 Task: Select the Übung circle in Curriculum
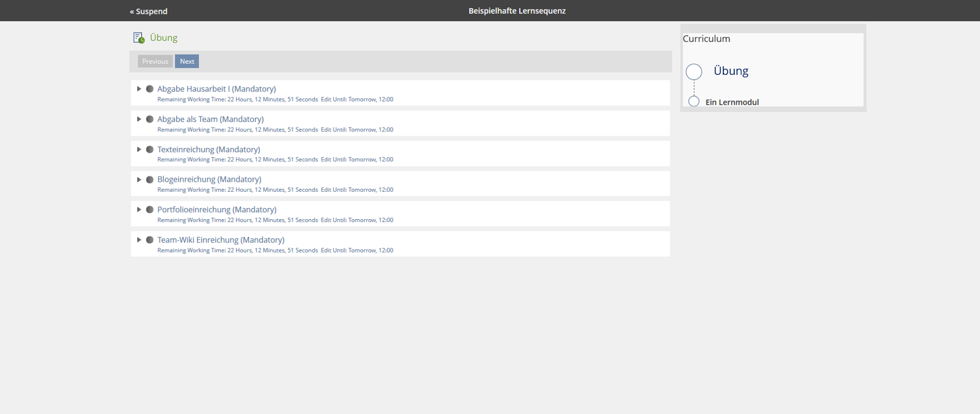pyautogui.click(x=694, y=72)
